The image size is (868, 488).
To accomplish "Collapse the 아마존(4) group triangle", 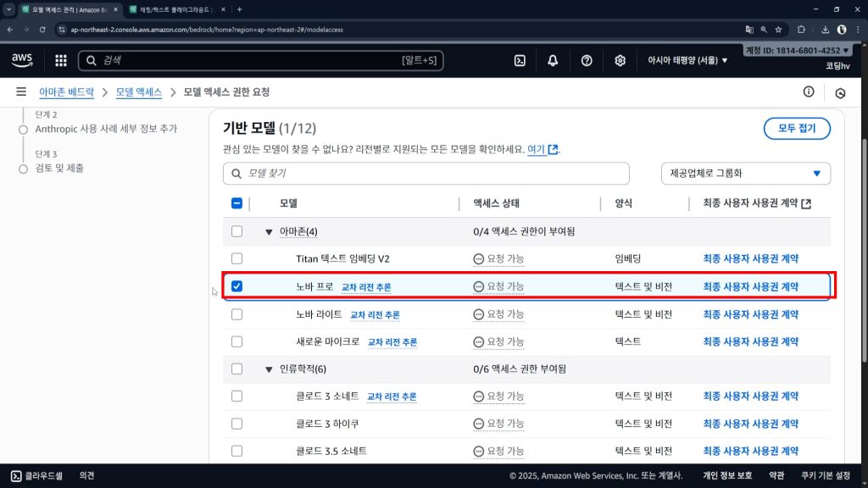I will pos(269,232).
